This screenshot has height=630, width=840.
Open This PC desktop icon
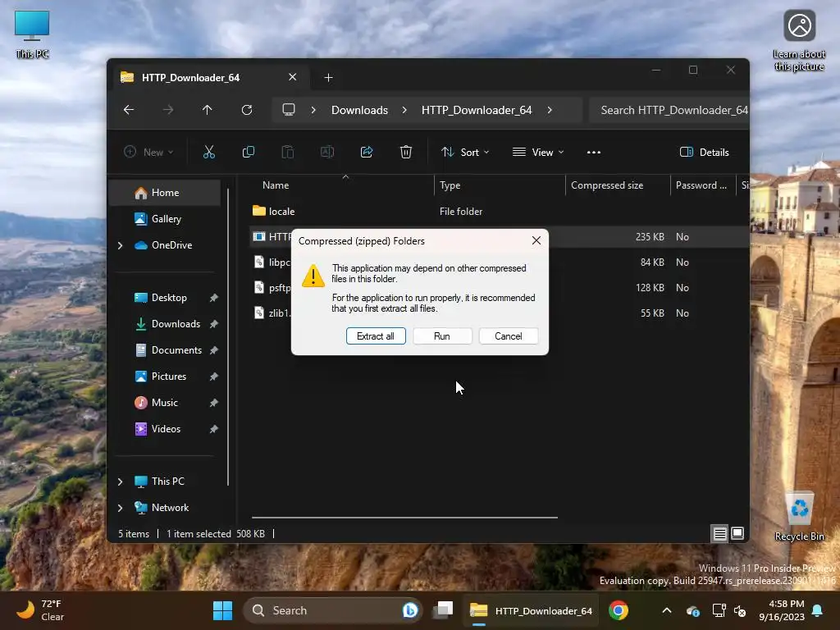(32, 34)
